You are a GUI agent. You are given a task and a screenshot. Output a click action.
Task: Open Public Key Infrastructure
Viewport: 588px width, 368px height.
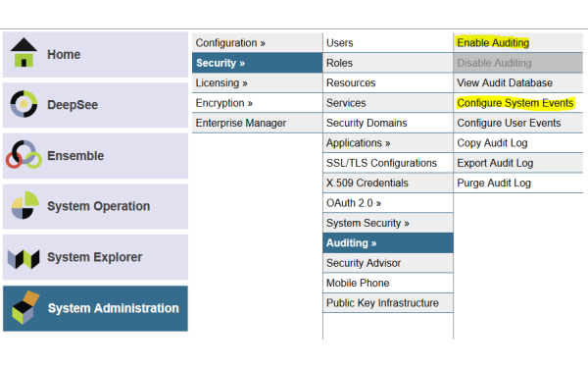coord(388,302)
